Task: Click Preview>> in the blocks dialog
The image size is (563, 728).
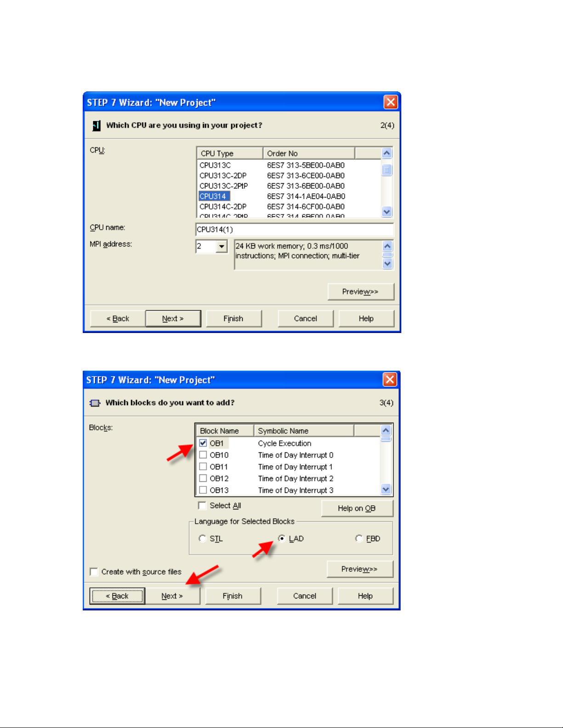Action: pos(359,569)
